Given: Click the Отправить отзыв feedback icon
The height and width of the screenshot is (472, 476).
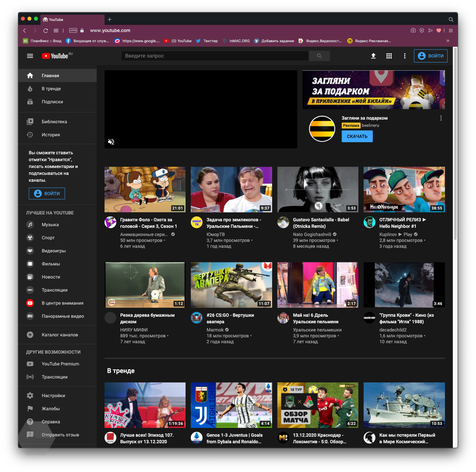Looking at the screenshot, I should coord(30,435).
